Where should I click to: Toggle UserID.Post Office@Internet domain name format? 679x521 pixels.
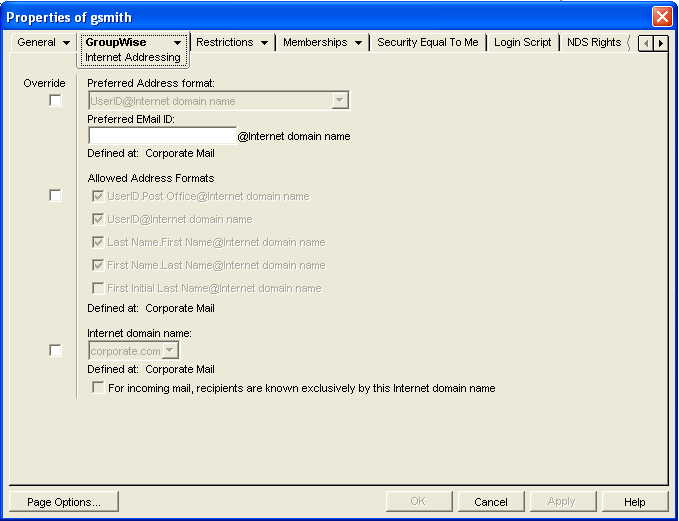click(x=98, y=196)
